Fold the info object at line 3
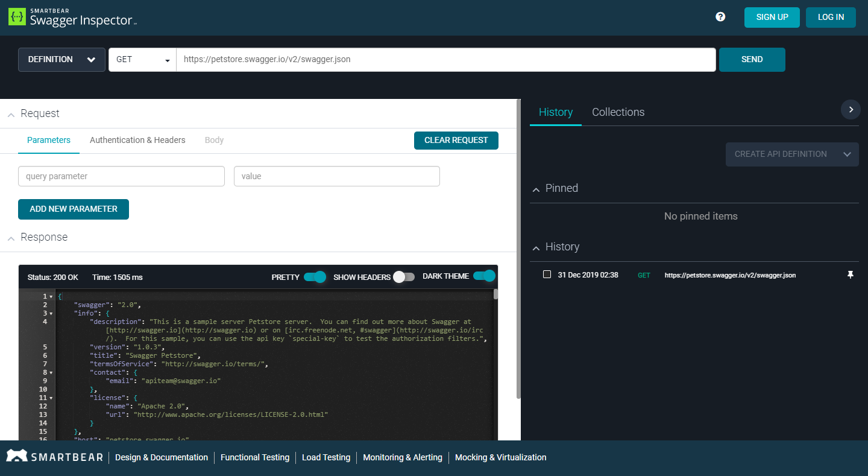 coord(51,314)
